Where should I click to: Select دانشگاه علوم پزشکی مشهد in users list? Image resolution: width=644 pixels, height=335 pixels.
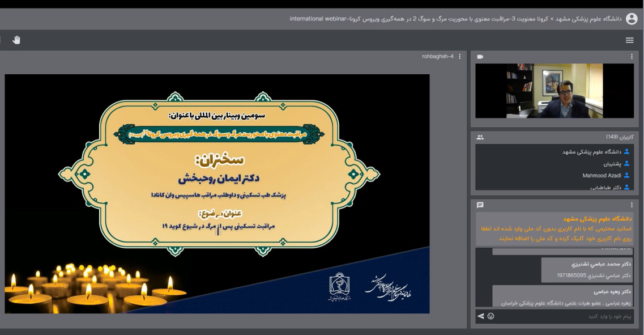[591, 152]
